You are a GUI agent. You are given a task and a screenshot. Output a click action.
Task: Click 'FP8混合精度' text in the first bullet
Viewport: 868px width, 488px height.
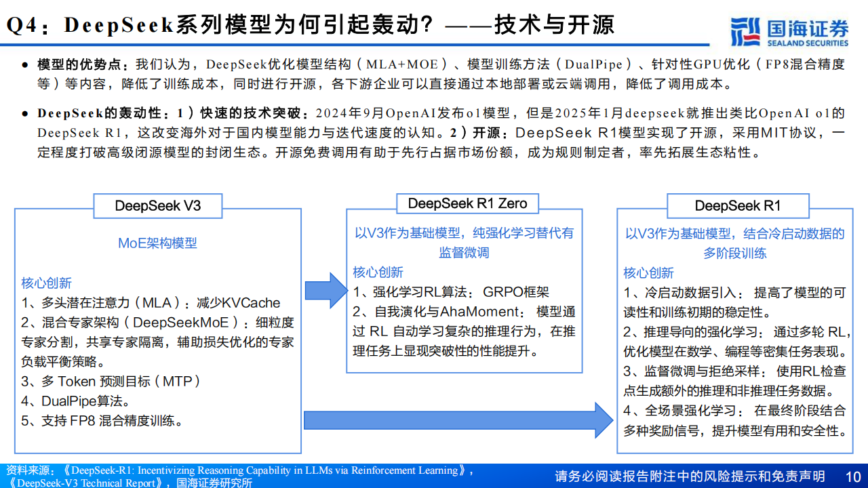[806, 64]
